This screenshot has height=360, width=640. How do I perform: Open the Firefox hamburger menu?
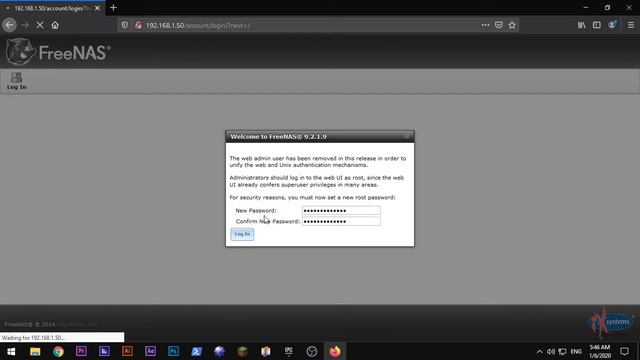click(631, 25)
